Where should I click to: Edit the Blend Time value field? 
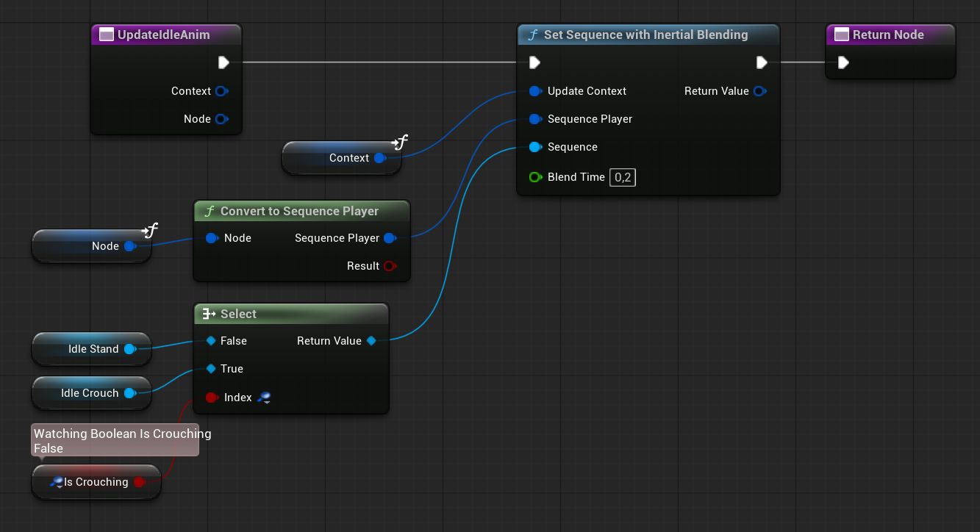623,177
